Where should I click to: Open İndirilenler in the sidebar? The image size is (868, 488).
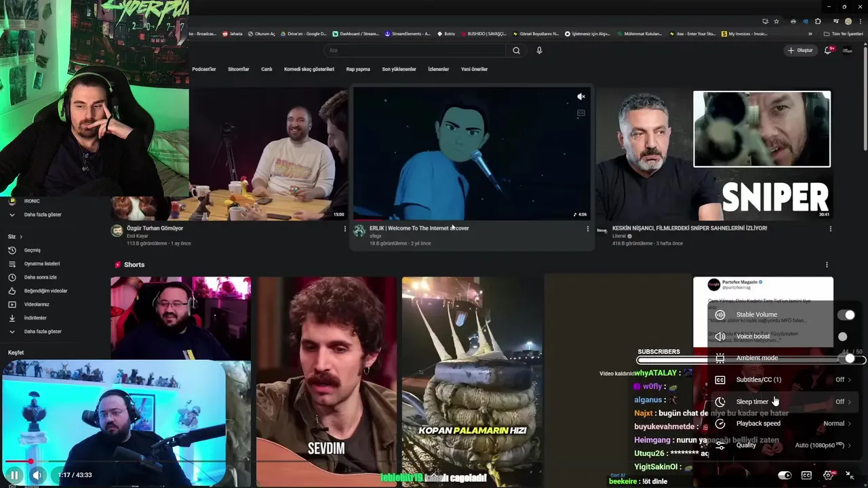click(35, 318)
